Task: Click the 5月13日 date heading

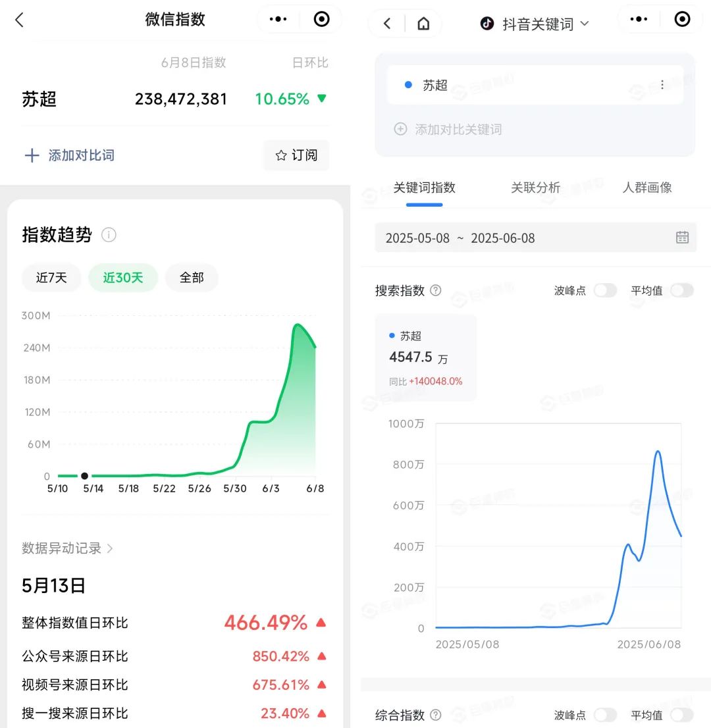Action: click(53, 585)
